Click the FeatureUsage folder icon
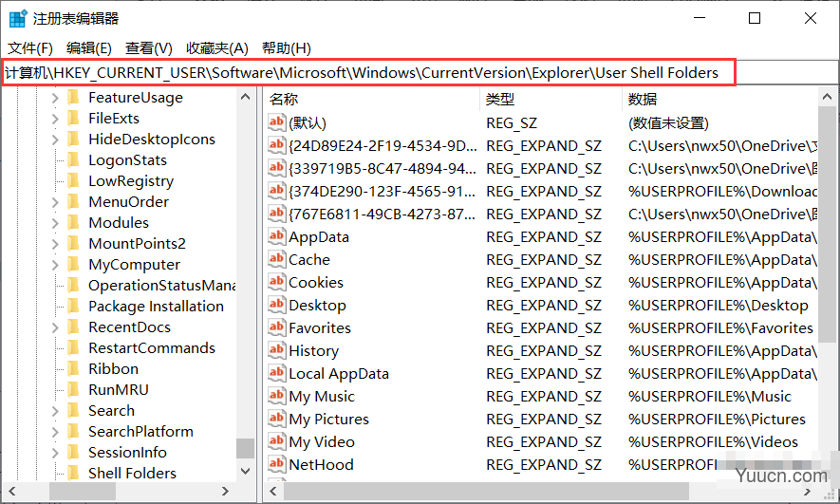This screenshot has width=840, height=504. (74, 98)
